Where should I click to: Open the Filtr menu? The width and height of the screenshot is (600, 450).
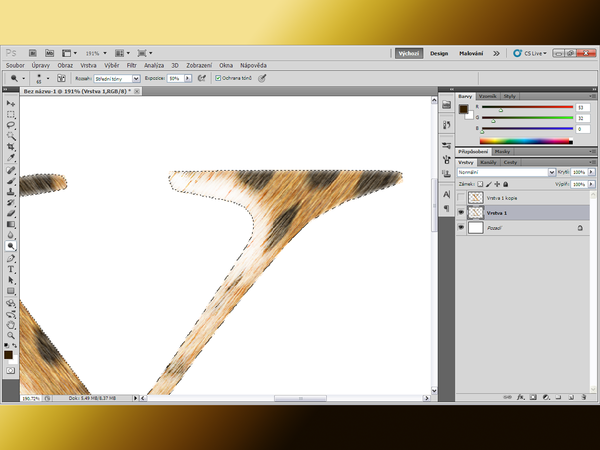point(129,64)
